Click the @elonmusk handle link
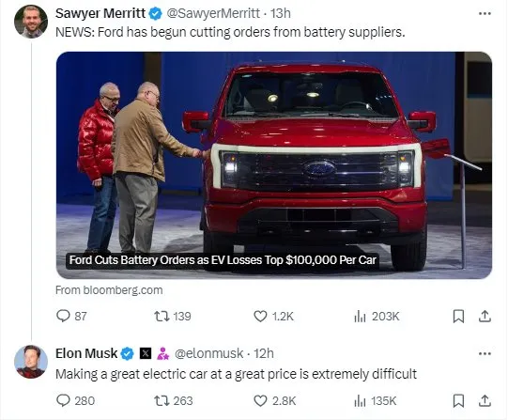 208,353
